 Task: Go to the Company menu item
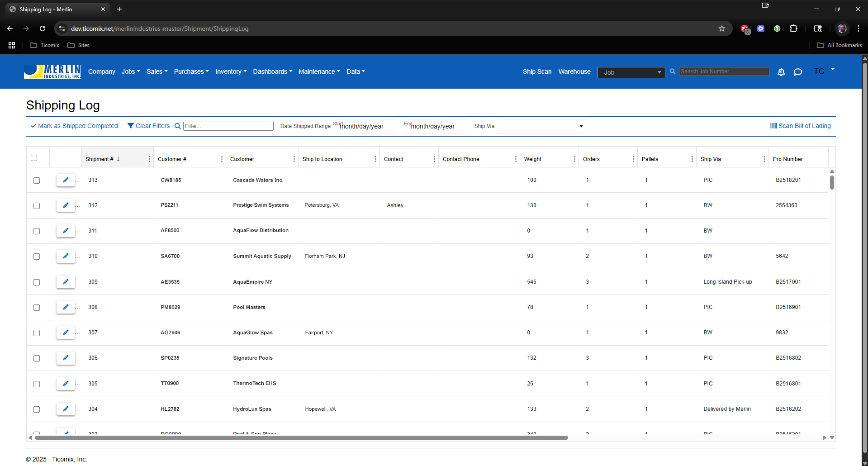pyautogui.click(x=101, y=71)
